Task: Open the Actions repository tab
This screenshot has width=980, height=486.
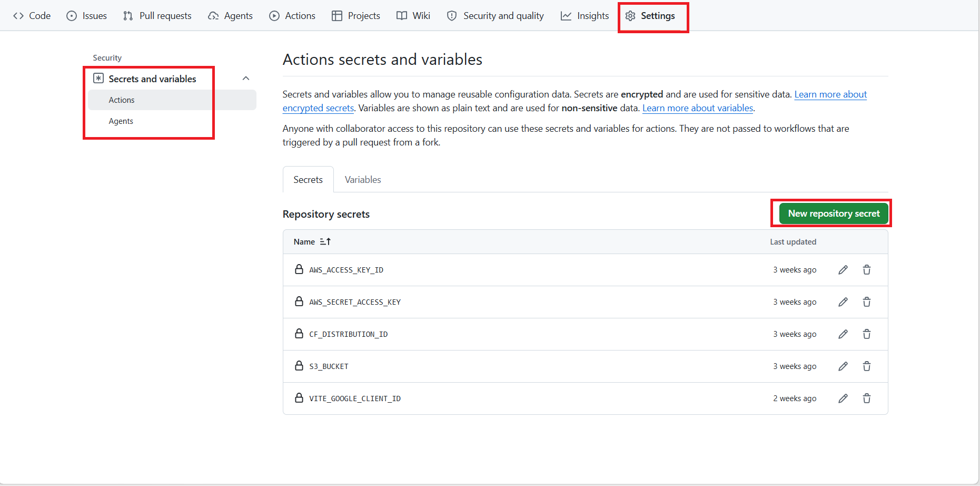Action: [x=292, y=16]
